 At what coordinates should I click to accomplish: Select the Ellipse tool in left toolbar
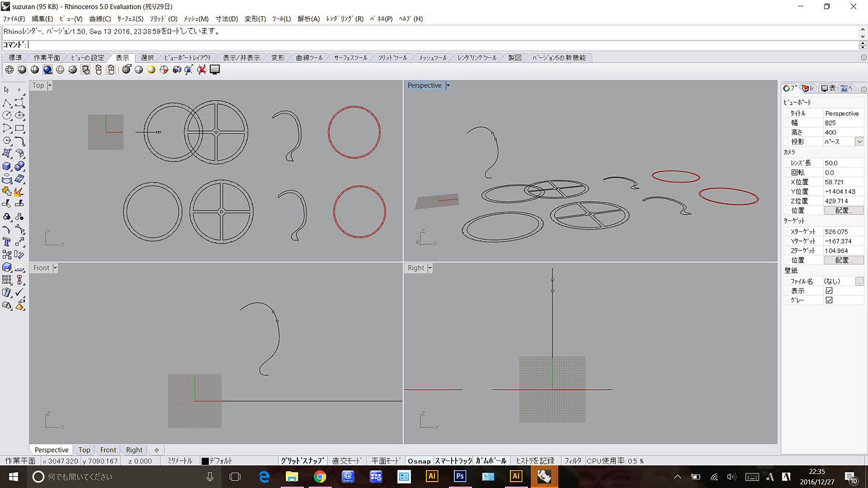[20, 115]
